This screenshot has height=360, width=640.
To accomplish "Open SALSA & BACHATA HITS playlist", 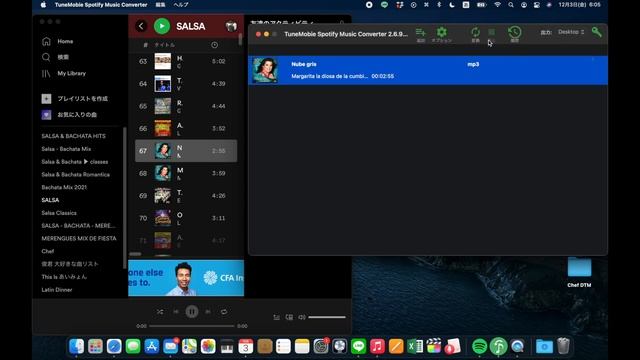I will (73, 136).
